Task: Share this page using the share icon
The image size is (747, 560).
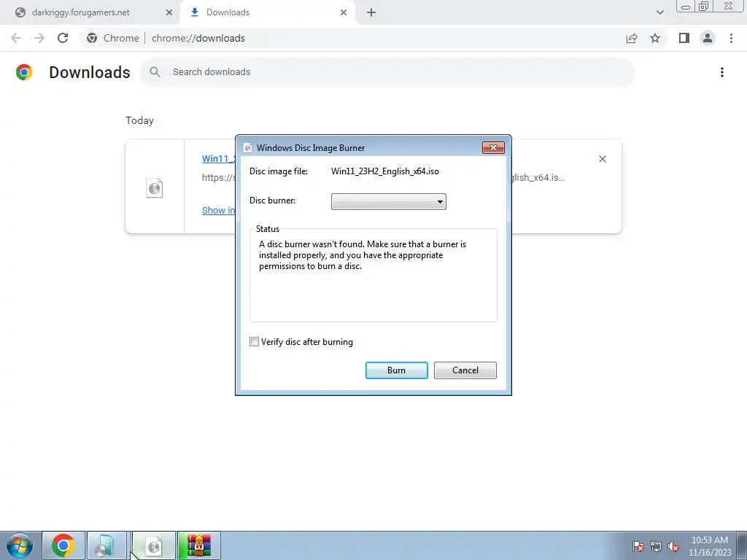Action: coord(632,38)
